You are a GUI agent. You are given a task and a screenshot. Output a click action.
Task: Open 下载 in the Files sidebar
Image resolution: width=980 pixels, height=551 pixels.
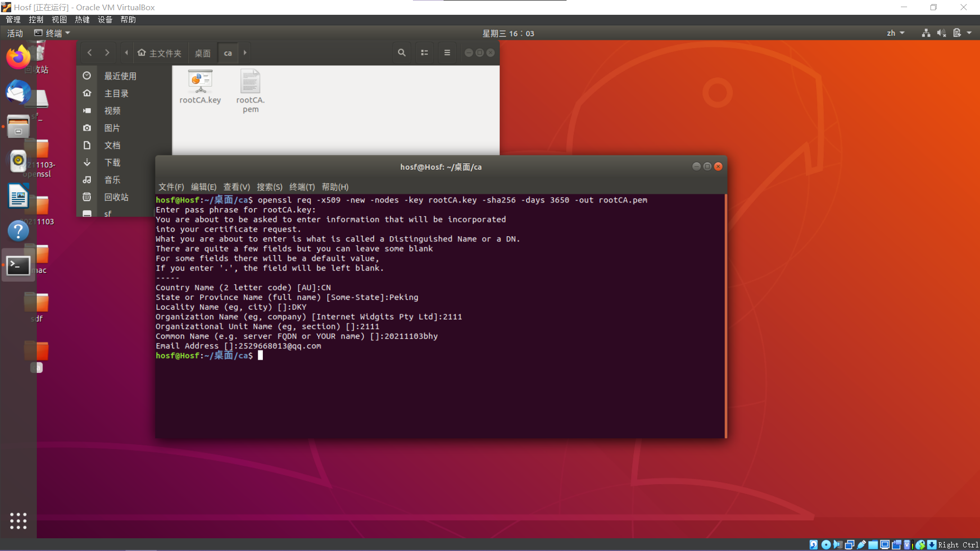112,163
